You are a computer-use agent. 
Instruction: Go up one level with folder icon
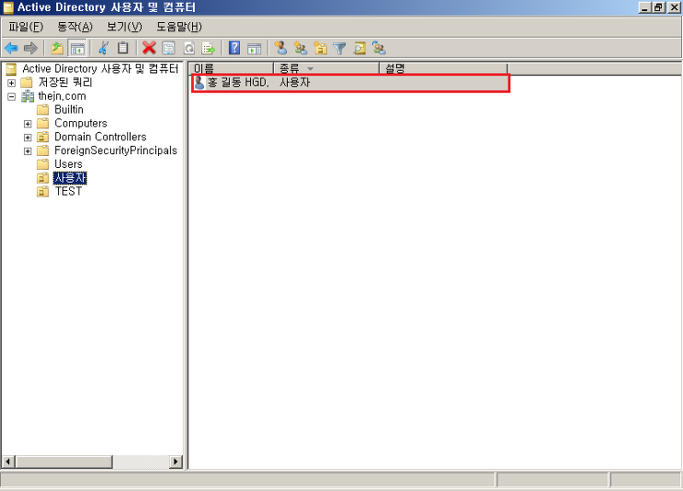click(x=57, y=48)
